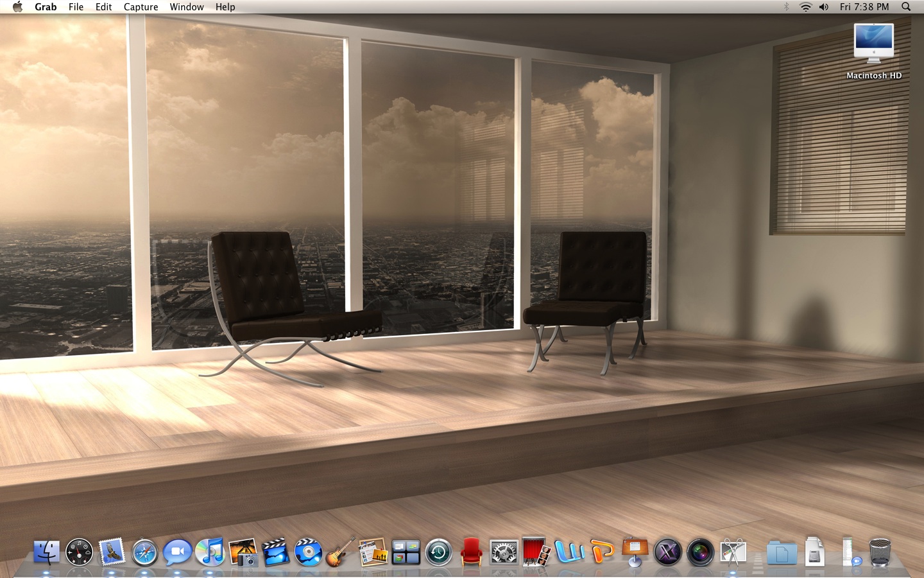
Task: Open iChat from the Dock
Action: 177,552
